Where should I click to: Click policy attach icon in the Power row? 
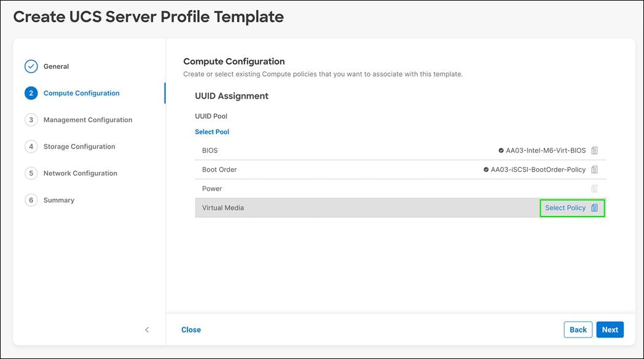[x=594, y=188]
